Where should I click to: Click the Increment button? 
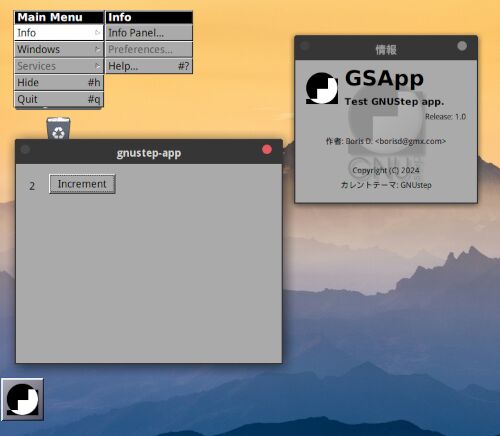pos(82,184)
